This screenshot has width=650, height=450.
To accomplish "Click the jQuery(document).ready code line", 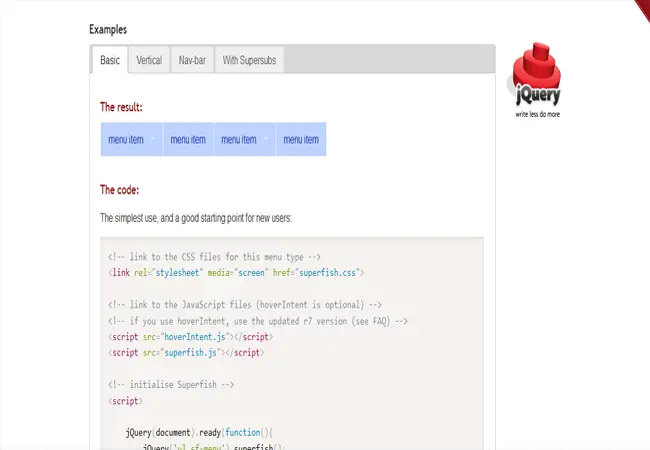I will [x=199, y=433].
